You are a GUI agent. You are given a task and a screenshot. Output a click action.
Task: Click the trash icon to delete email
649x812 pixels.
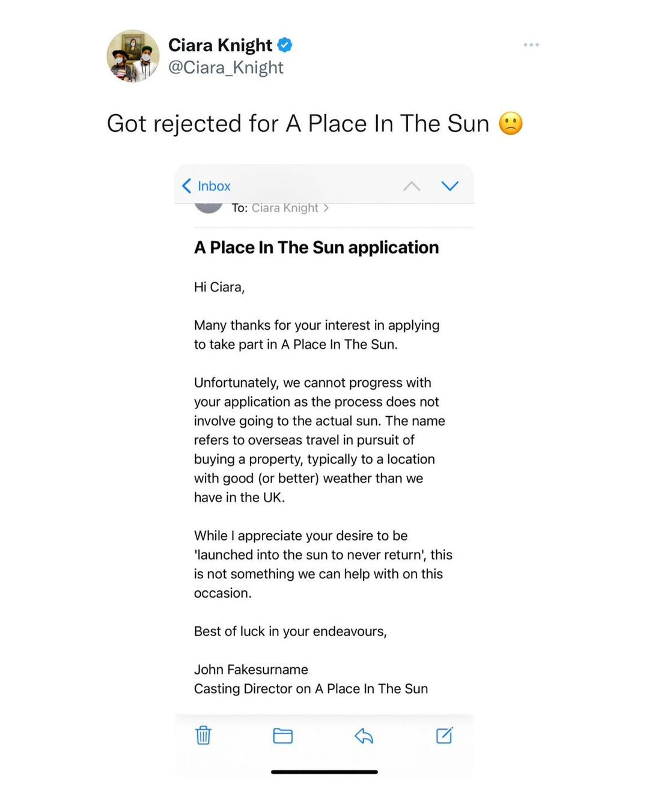pyautogui.click(x=203, y=735)
